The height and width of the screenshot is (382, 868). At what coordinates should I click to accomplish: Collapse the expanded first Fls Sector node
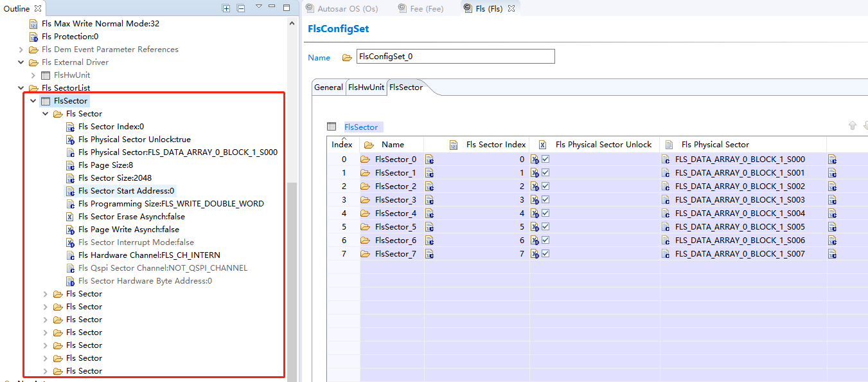tap(46, 114)
